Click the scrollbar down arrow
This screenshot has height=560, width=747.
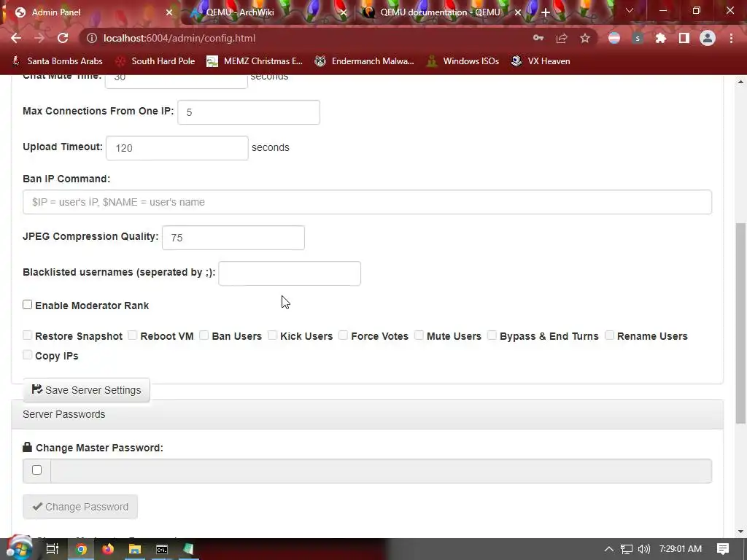pos(740,532)
